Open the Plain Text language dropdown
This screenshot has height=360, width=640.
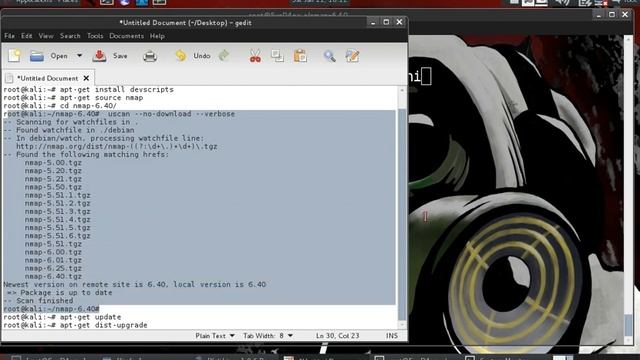pyautogui.click(x=215, y=336)
